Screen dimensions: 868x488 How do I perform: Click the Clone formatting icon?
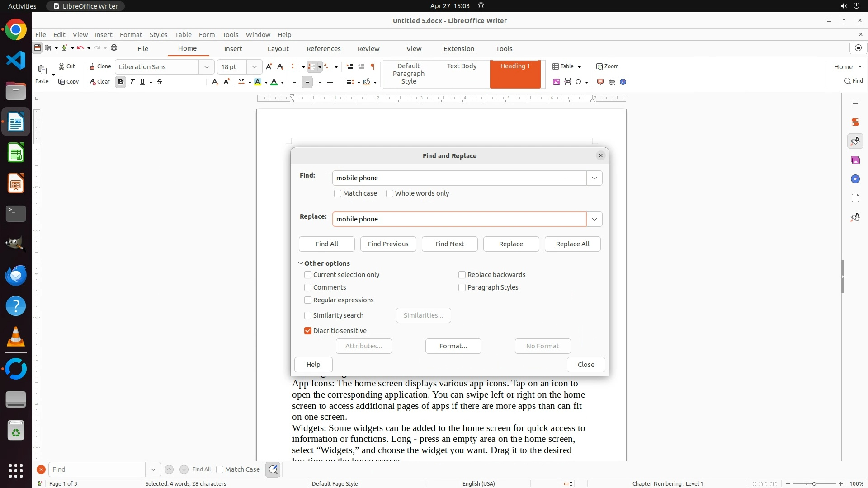pyautogui.click(x=100, y=66)
